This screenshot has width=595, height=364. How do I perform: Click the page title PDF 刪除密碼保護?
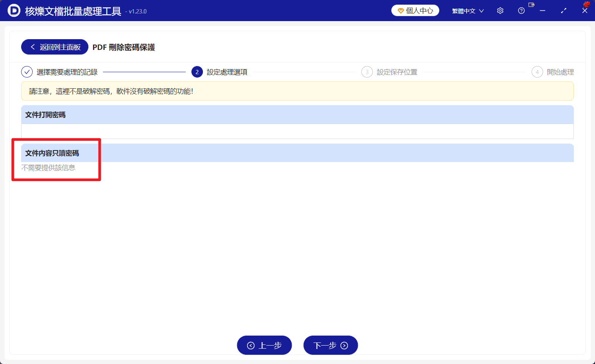point(124,47)
